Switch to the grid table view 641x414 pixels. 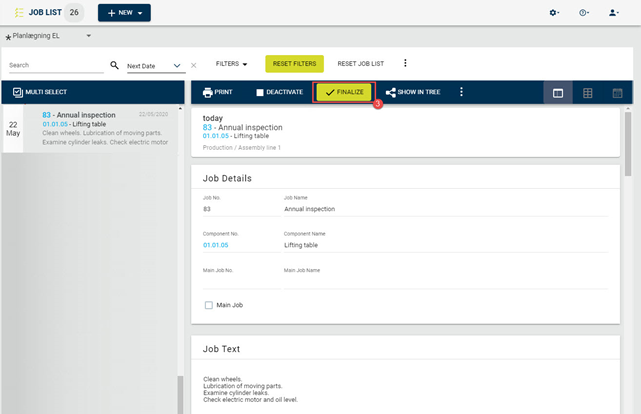[x=587, y=93]
